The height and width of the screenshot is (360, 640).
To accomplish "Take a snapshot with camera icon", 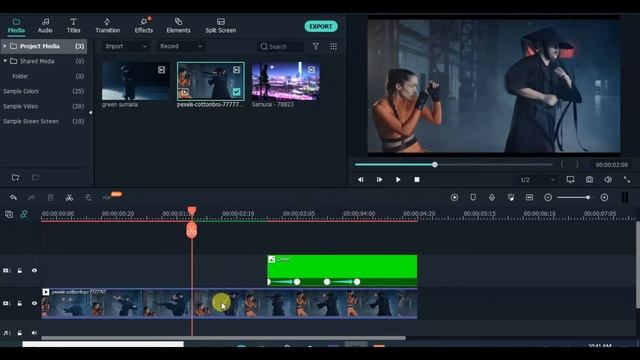I will (x=589, y=180).
